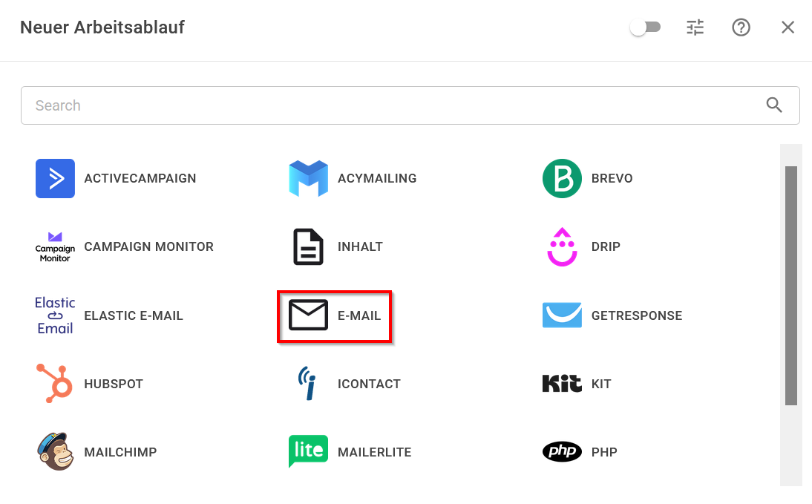Click the iContact logo icon
This screenshot has width=812, height=504.
point(307,383)
